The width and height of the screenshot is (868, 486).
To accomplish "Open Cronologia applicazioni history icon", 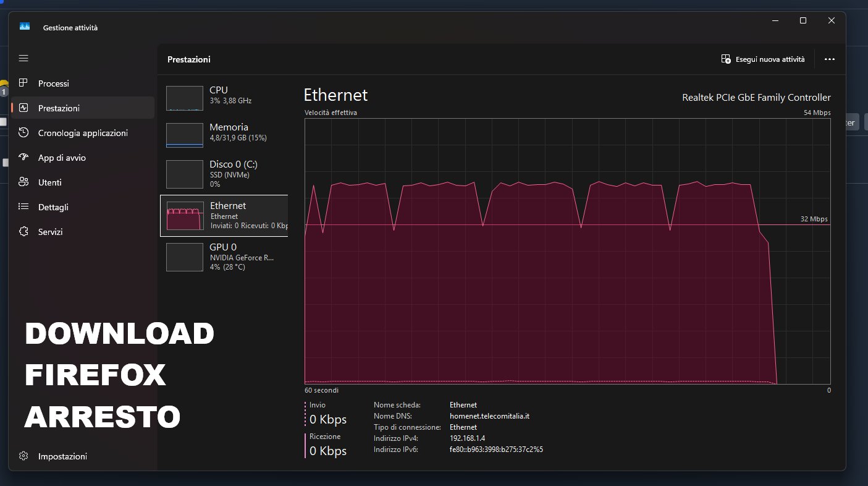I will point(23,133).
